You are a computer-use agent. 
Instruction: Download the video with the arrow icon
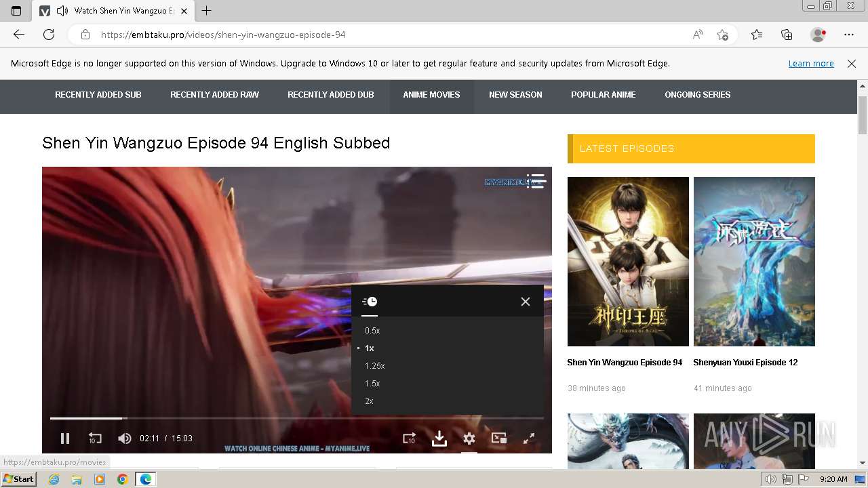point(439,439)
